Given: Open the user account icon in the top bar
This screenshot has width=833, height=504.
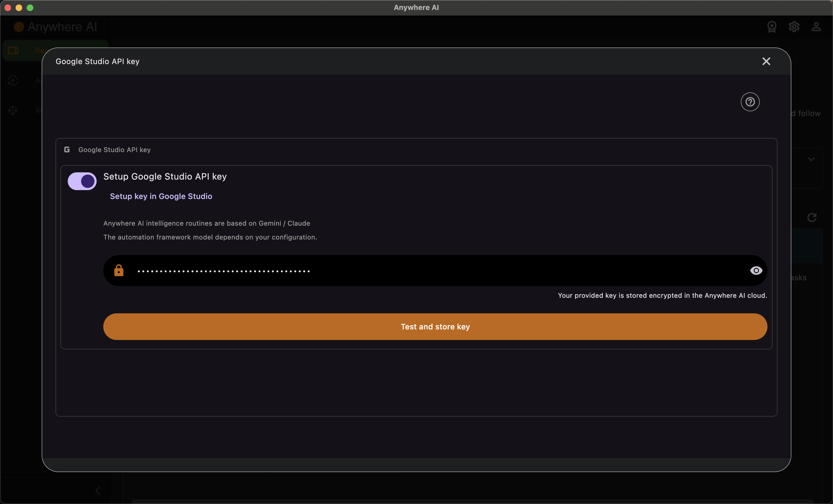Looking at the screenshot, I should pos(816,27).
